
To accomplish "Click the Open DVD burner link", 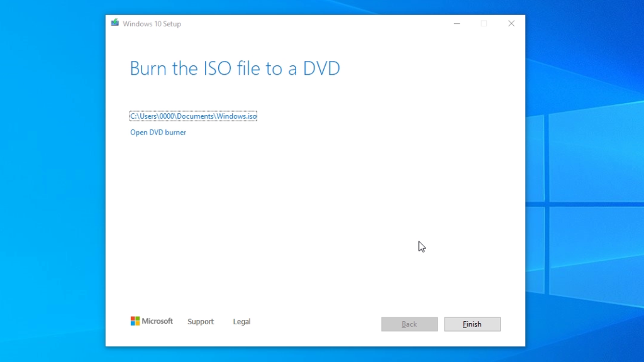I will point(158,133).
